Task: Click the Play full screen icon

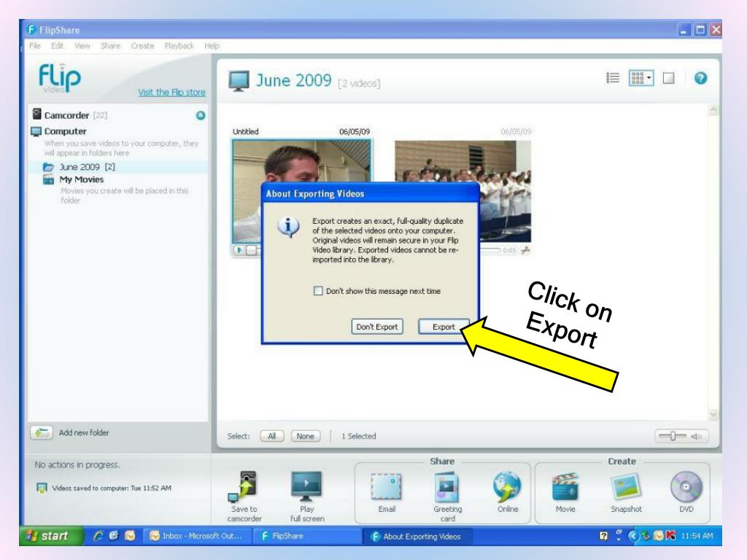Action: (306, 486)
